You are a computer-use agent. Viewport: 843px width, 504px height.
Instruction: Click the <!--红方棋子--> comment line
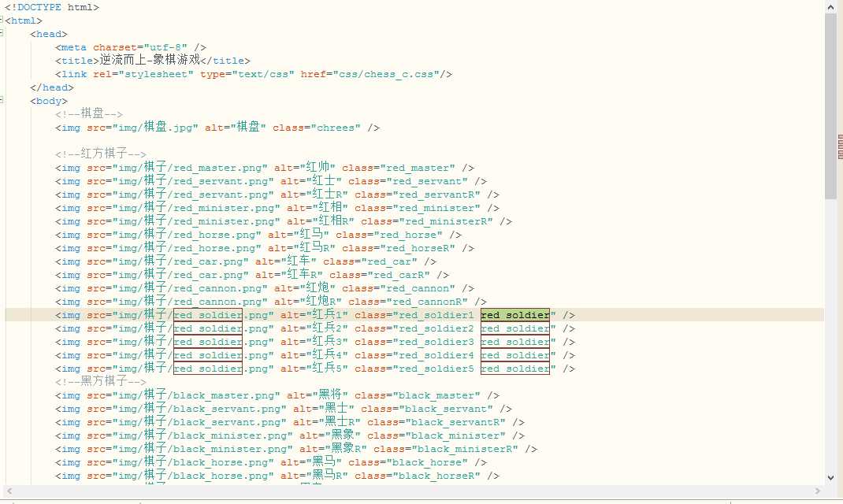101,154
